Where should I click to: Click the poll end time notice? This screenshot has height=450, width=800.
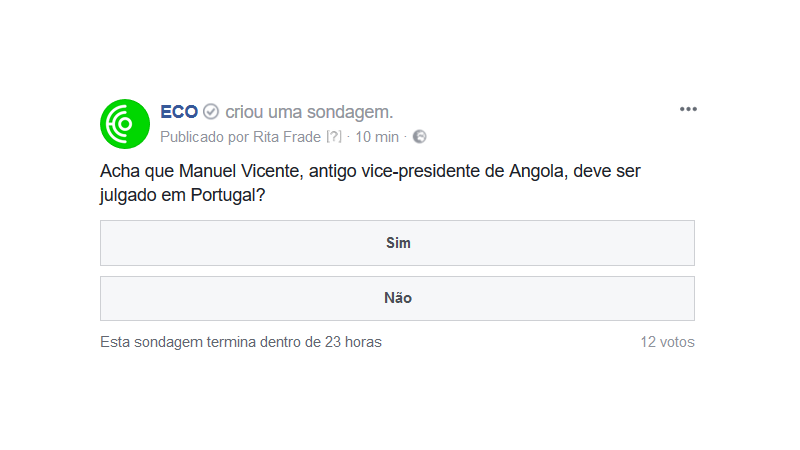[x=240, y=342]
